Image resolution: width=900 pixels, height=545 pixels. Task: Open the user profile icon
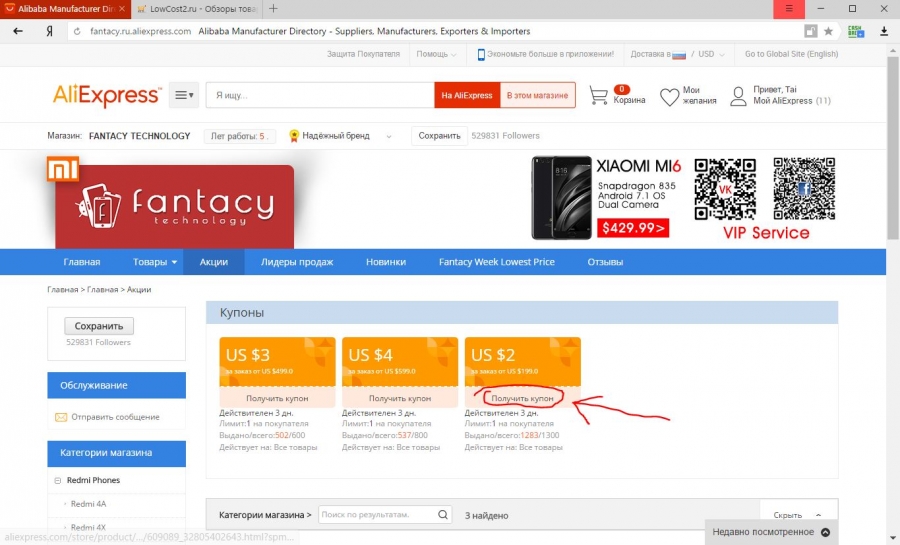click(738, 96)
